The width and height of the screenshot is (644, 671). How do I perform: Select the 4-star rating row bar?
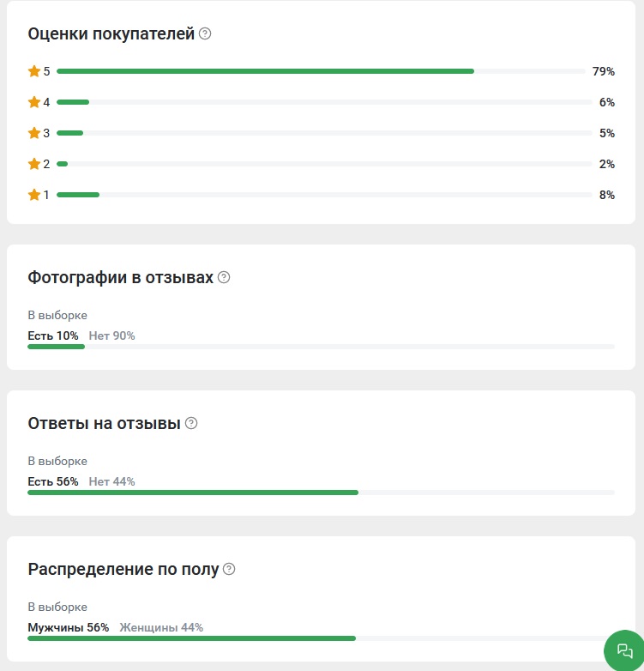324,102
